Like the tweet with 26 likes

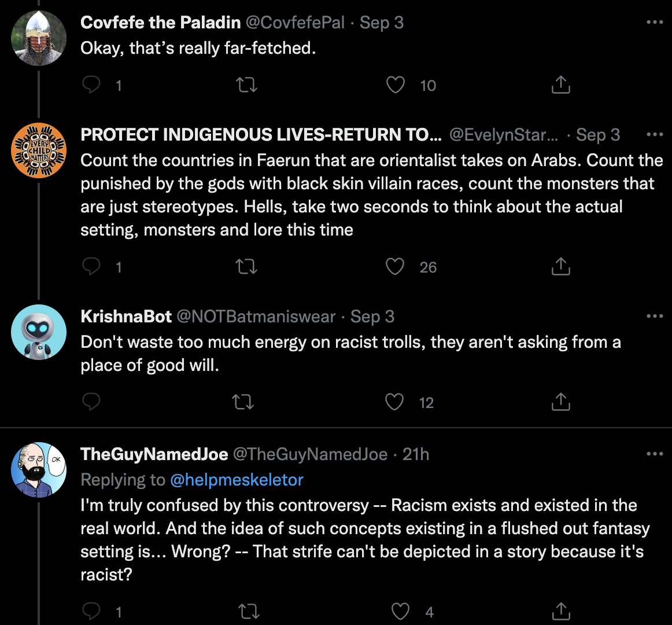(395, 266)
